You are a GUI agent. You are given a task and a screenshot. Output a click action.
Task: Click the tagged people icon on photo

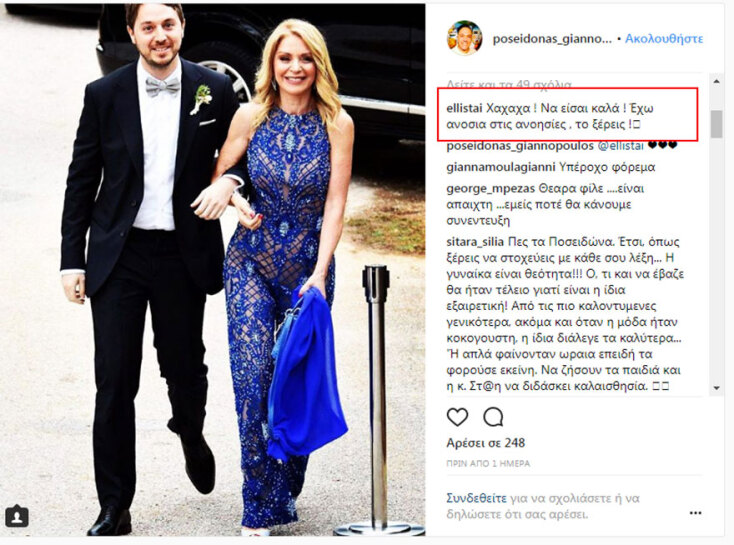click(17, 516)
